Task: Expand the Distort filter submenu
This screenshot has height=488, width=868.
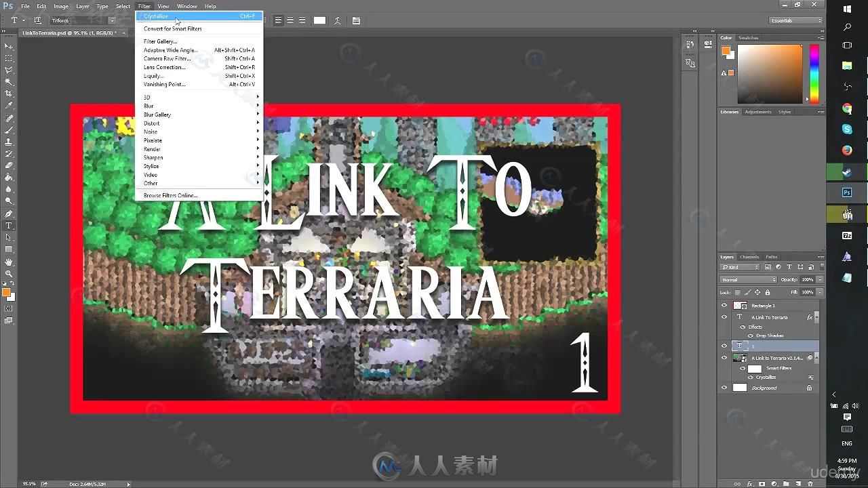Action: [x=200, y=123]
